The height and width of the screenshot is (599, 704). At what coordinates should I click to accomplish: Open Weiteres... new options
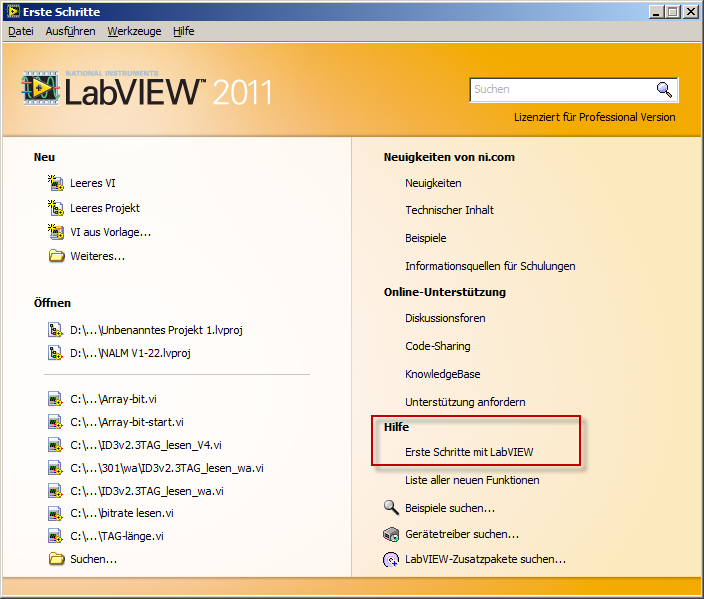(97, 256)
